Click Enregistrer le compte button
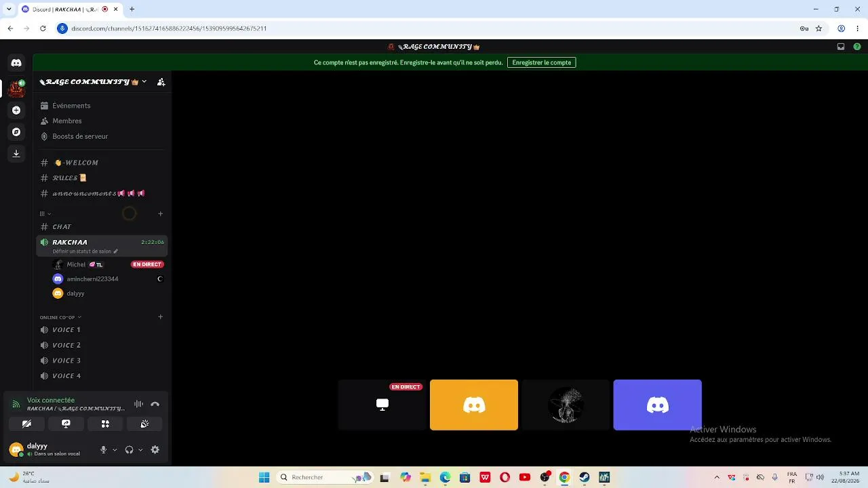 tap(542, 62)
